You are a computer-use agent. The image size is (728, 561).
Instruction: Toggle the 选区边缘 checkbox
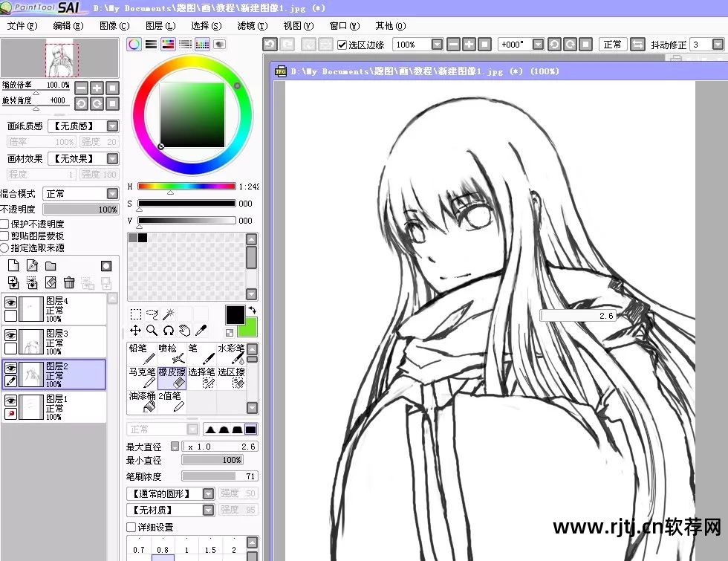(x=342, y=45)
